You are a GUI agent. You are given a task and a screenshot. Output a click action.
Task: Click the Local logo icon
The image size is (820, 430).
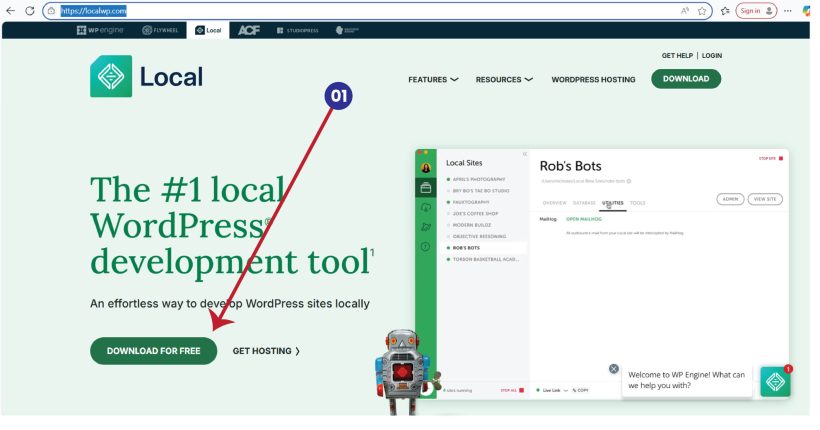(x=111, y=76)
